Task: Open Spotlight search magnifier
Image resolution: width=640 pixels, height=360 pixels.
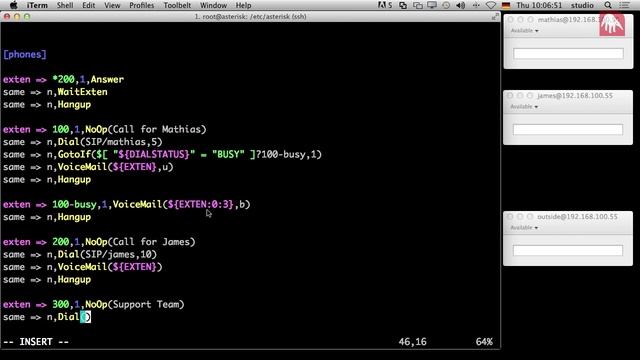Action: [x=608, y=5]
